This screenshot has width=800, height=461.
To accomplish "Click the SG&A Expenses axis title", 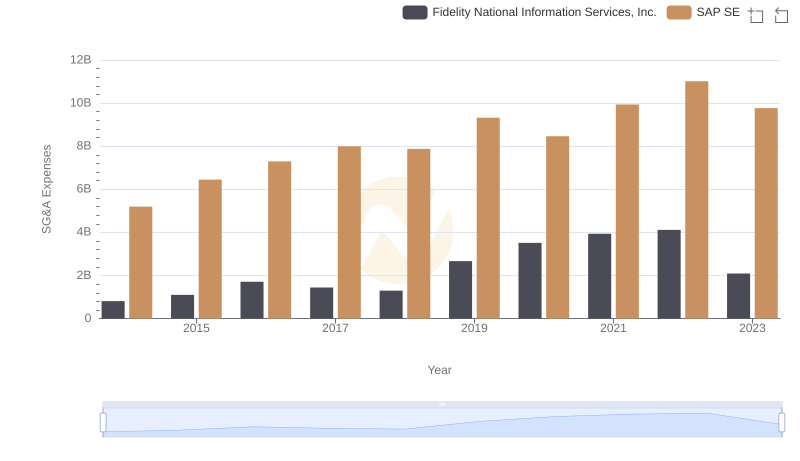I will point(46,189).
